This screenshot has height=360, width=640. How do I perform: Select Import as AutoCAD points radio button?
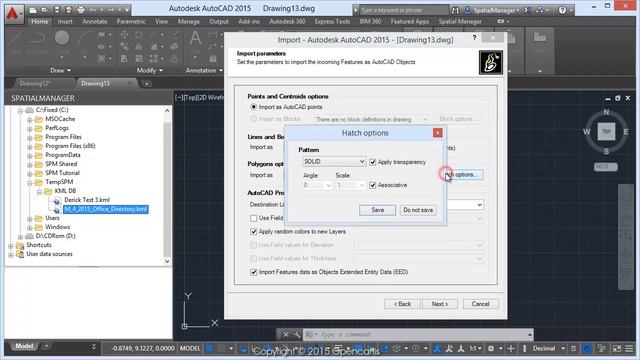254,107
